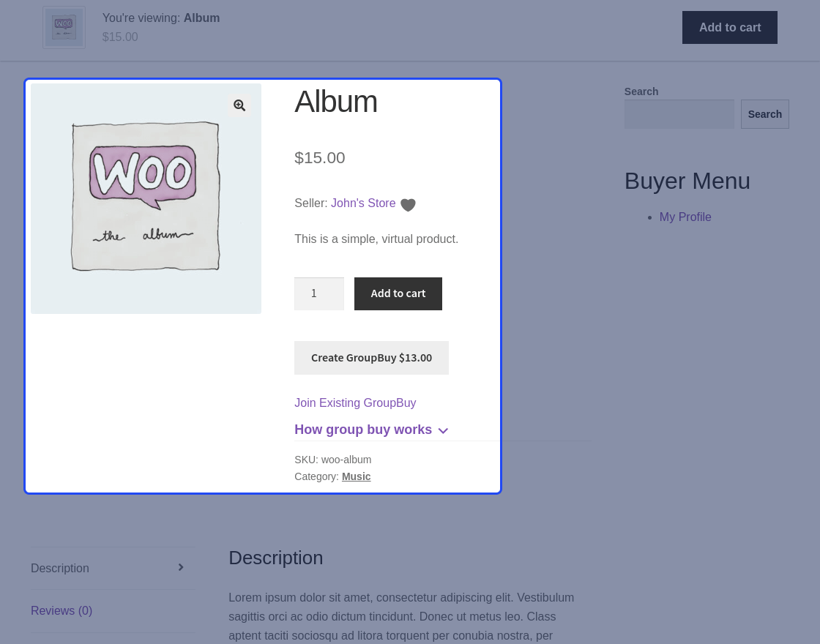Open the Music category link
Viewport: 820px width, 644px height.
356,476
